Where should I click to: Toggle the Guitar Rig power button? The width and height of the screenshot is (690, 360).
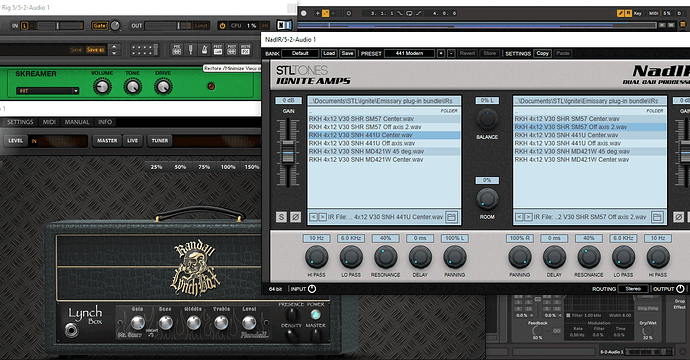pyautogui.click(x=223, y=26)
